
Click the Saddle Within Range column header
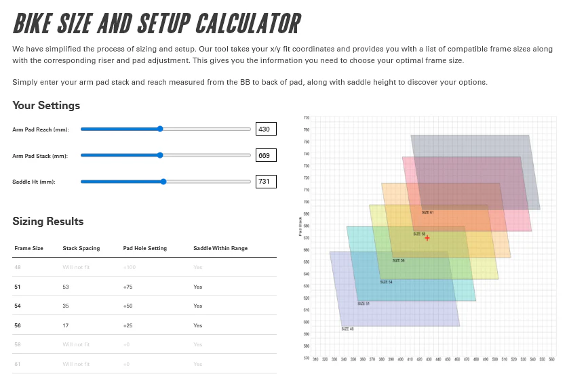[x=220, y=248]
